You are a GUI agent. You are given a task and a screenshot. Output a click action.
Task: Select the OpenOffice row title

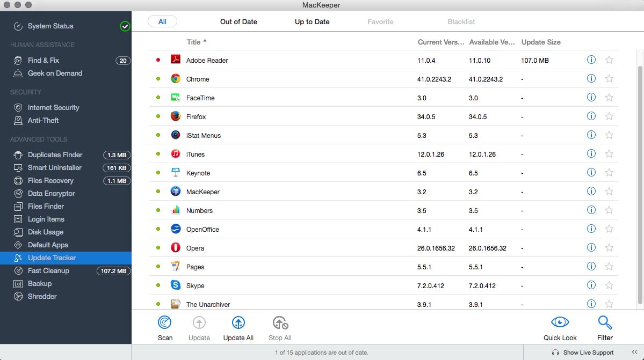coord(202,229)
